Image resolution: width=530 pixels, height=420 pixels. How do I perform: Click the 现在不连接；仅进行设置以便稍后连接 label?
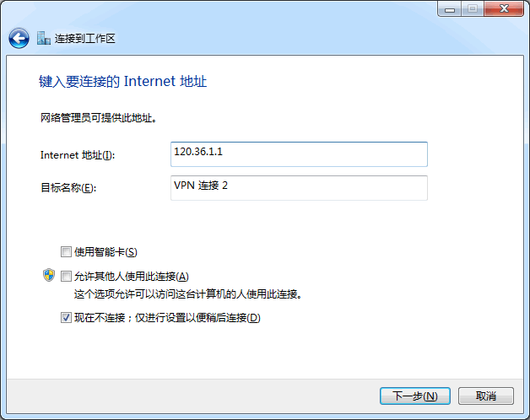click(x=167, y=318)
